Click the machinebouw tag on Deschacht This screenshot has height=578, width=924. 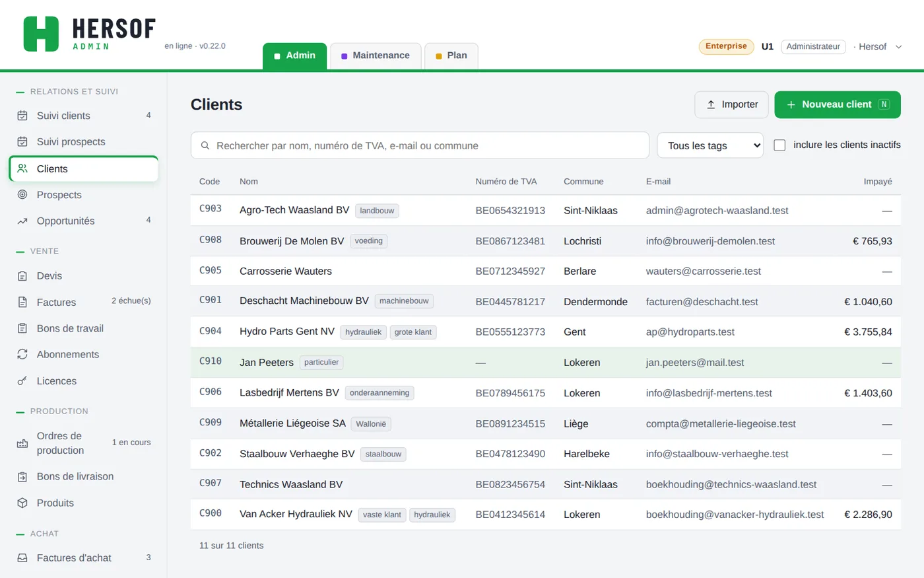point(404,301)
